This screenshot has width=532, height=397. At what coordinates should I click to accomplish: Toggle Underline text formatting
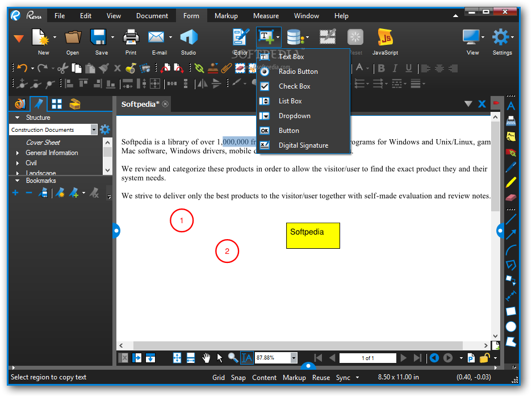[x=409, y=69]
